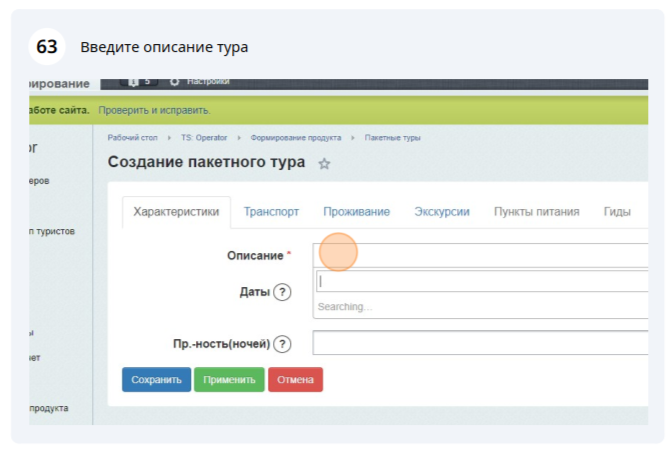The width and height of the screenshot is (670, 461).
Task: Open help icon beside Даты label
Action: click(282, 292)
